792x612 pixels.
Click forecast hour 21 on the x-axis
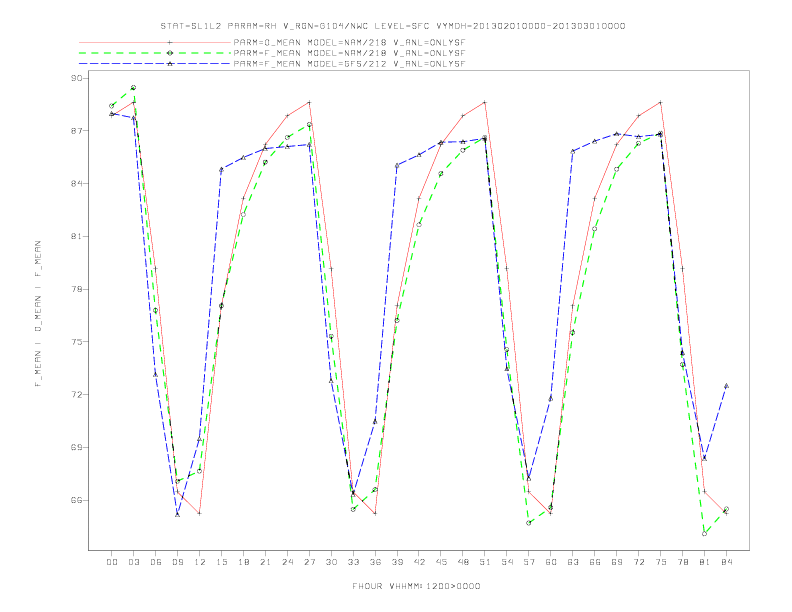coord(265,562)
